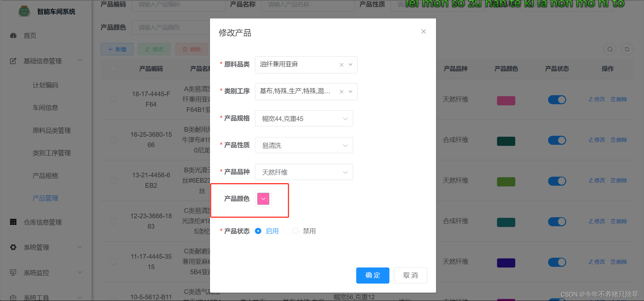Open the 产品性质 dropdown showing 易清洗
This screenshot has height=301, width=644.
pyautogui.click(x=304, y=145)
